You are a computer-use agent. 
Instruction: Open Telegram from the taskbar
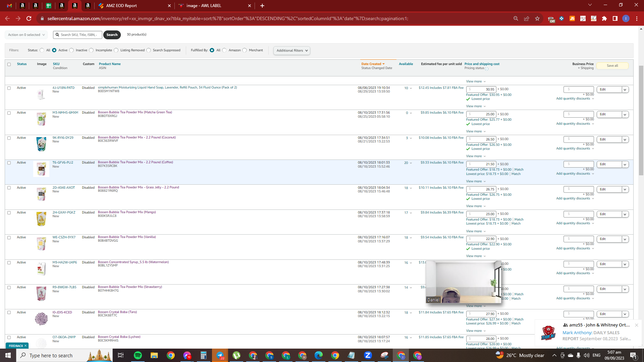pyautogui.click(x=220, y=355)
